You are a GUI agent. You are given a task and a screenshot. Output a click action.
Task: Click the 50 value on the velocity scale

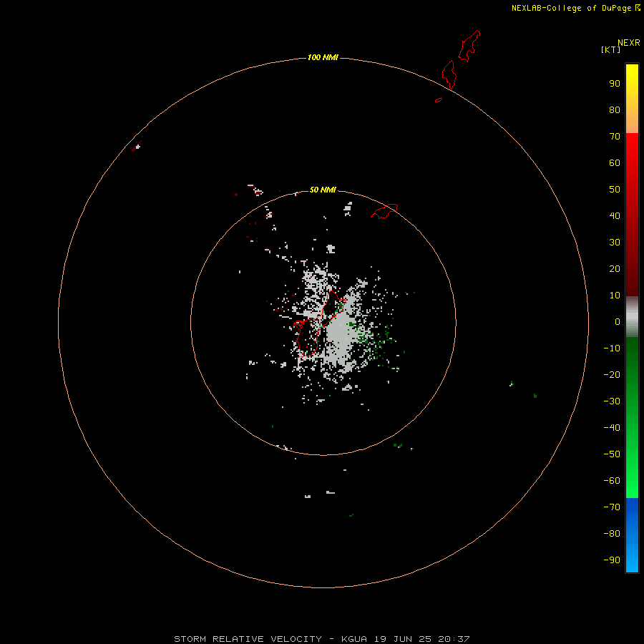pyautogui.click(x=615, y=190)
